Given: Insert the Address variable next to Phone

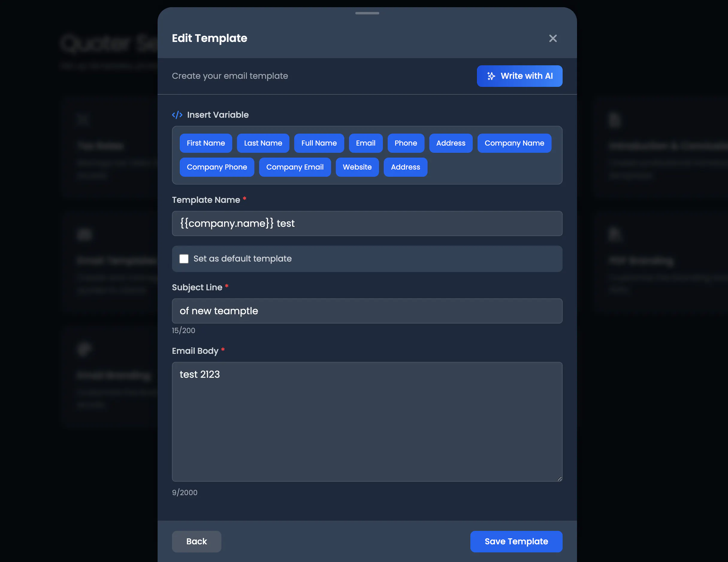Looking at the screenshot, I should 451,143.
